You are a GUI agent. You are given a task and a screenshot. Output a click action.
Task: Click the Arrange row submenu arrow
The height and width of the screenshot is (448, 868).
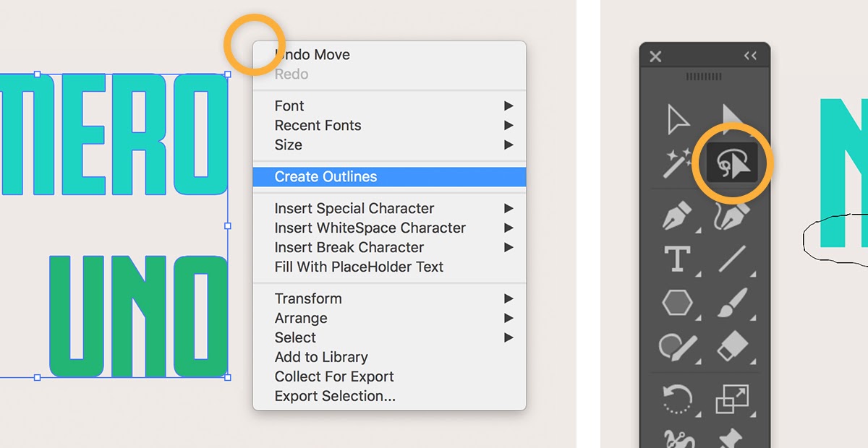[x=509, y=319]
